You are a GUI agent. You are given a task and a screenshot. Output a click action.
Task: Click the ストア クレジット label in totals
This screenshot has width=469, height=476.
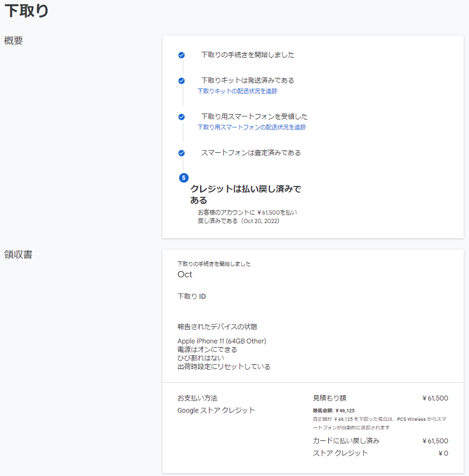(x=340, y=453)
